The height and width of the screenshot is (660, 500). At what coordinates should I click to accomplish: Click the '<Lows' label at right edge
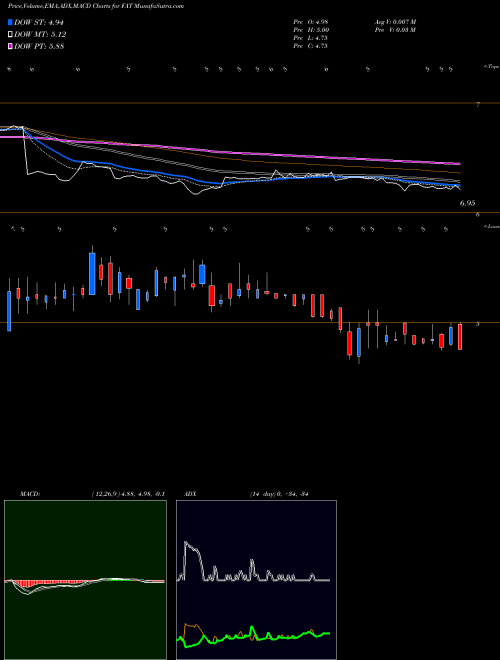coord(491,226)
